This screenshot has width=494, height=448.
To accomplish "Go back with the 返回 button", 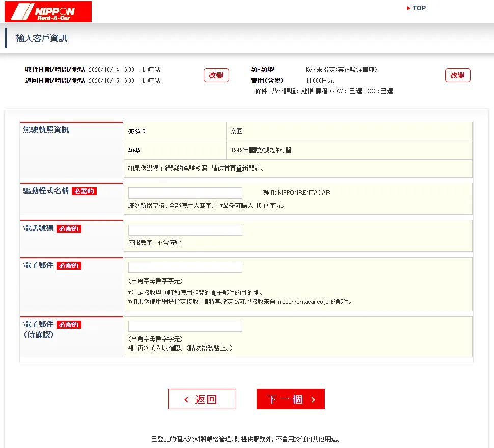I will click(202, 399).
